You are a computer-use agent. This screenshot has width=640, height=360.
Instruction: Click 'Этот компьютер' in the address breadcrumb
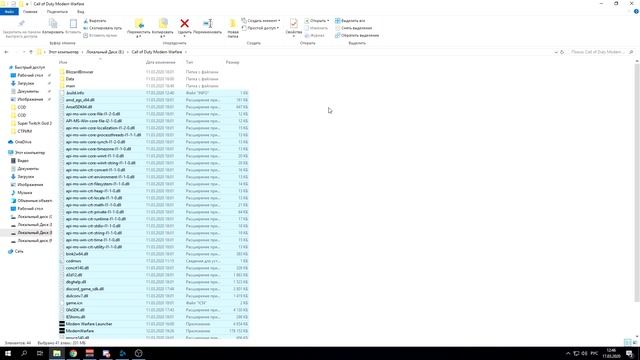64,52
